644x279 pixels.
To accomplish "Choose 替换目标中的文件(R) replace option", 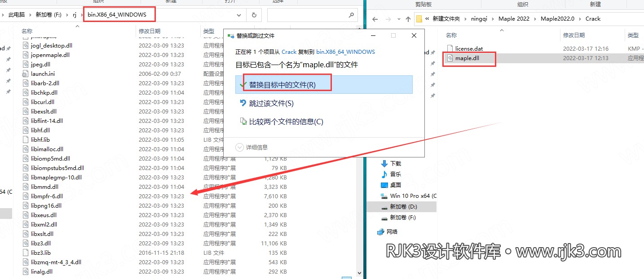I will pos(324,84).
